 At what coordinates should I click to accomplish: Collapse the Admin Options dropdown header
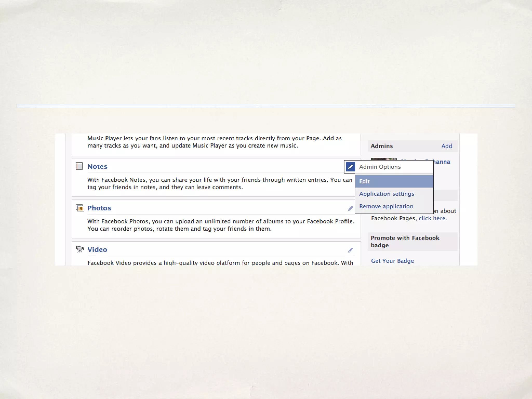click(380, 167)
